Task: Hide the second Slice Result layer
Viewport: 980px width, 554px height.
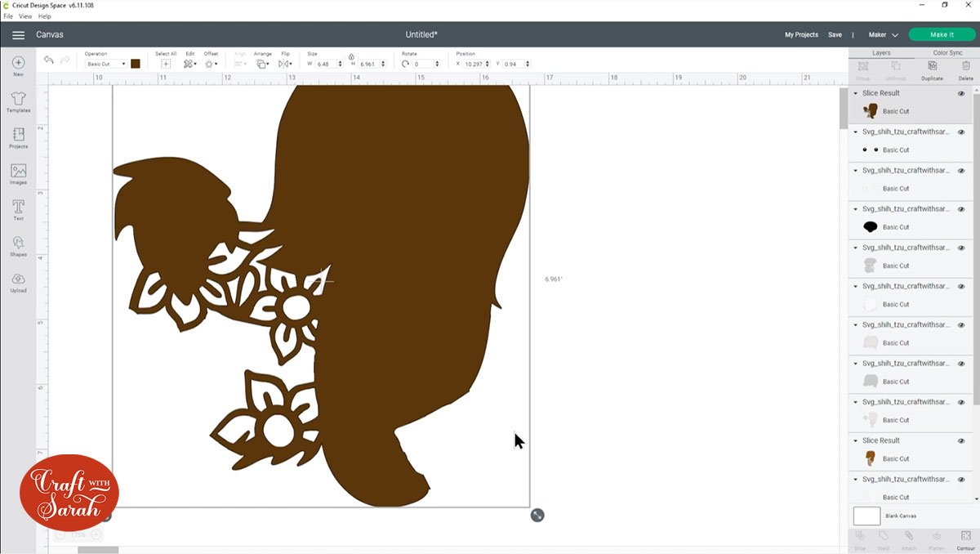Action: (961, 440)
